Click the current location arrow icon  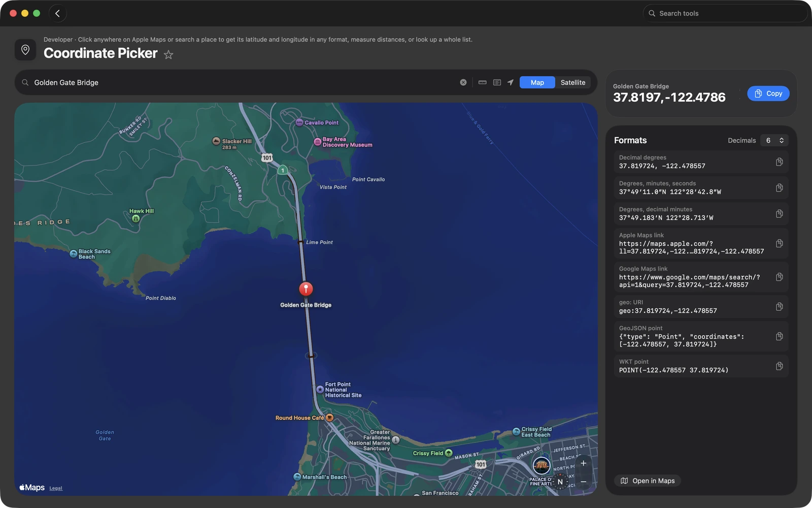[511, 82]
